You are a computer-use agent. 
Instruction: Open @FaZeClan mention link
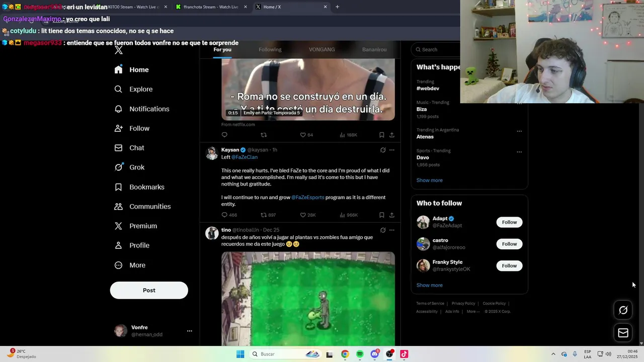click(x=245, y=157)
